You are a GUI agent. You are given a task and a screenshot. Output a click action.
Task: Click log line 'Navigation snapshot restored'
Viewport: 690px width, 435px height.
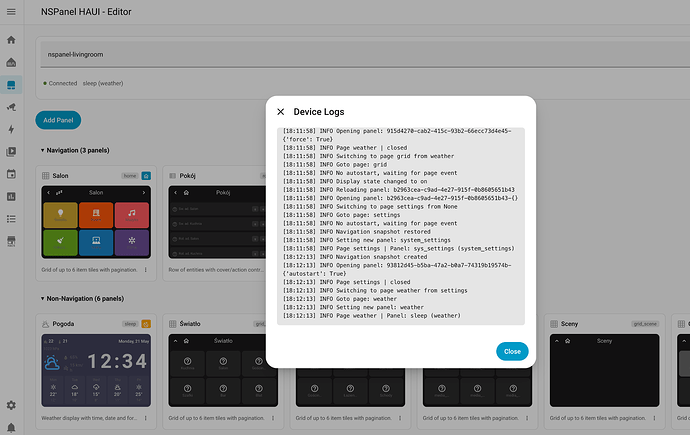356,232
